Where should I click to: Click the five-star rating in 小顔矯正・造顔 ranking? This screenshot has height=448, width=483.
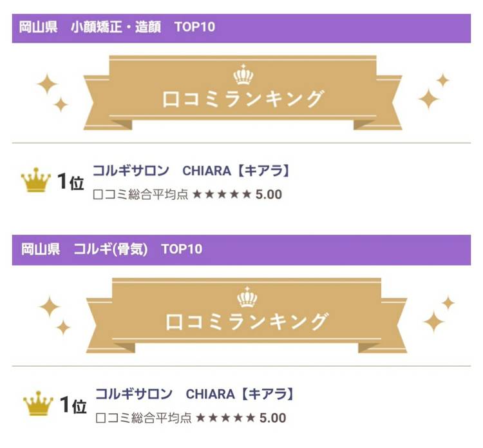(x=222, y=194)
